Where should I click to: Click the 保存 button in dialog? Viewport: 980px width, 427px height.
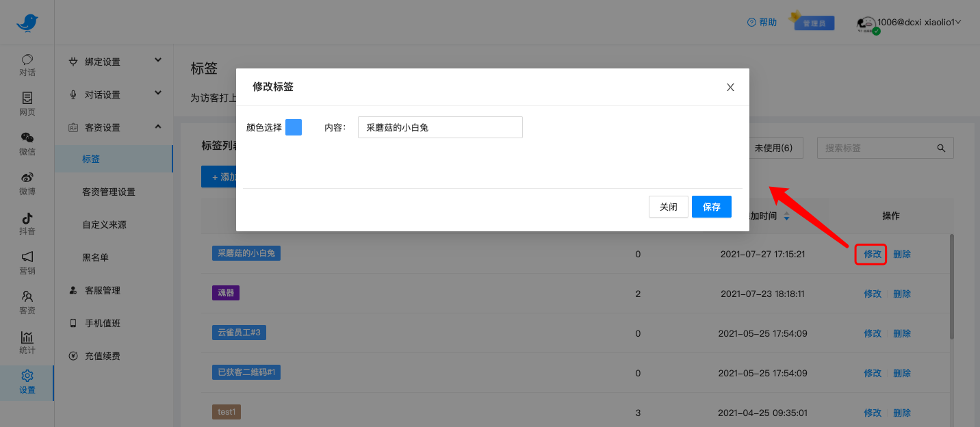click(711, 207)
